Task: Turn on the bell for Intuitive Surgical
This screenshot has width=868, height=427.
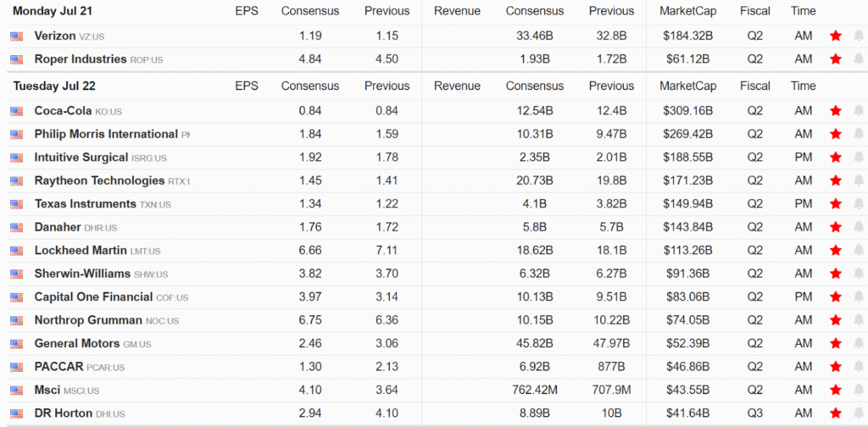Action: pos(859,157)
